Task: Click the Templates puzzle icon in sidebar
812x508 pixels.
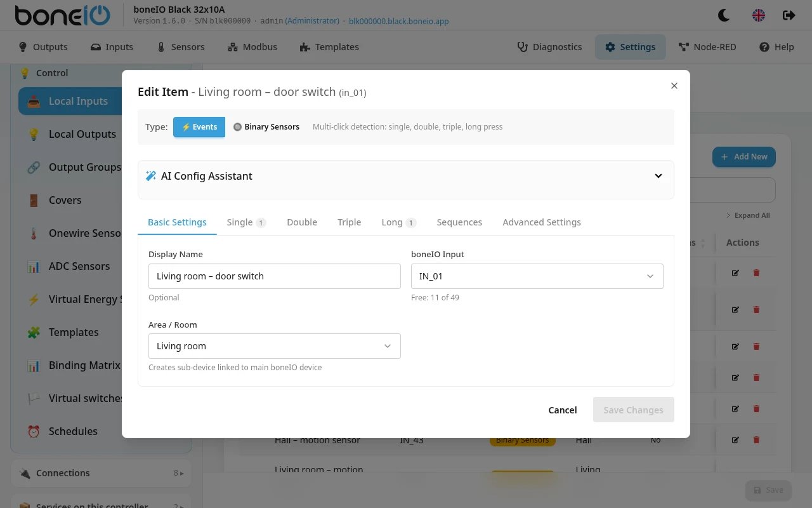Action: (x=34, y=332)
